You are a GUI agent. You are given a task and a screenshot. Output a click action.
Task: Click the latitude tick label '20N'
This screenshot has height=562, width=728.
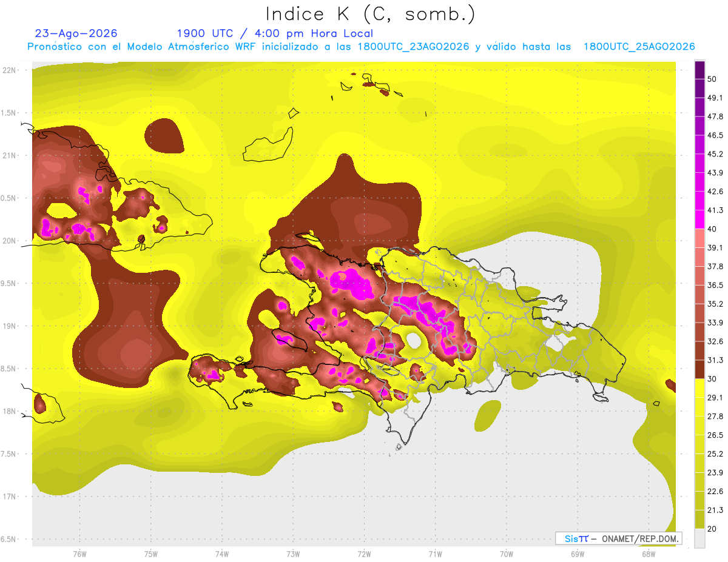pos(9,241)
